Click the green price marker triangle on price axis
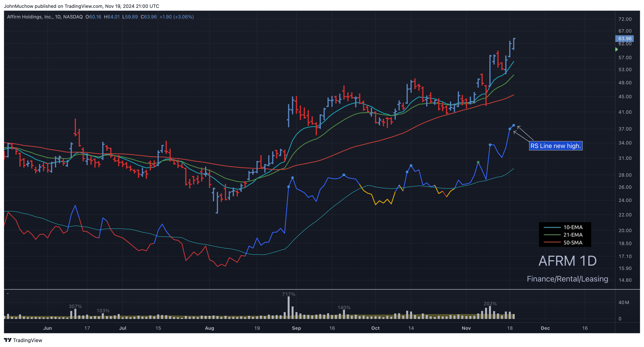644x347 pixels. [x=617, y=49]
